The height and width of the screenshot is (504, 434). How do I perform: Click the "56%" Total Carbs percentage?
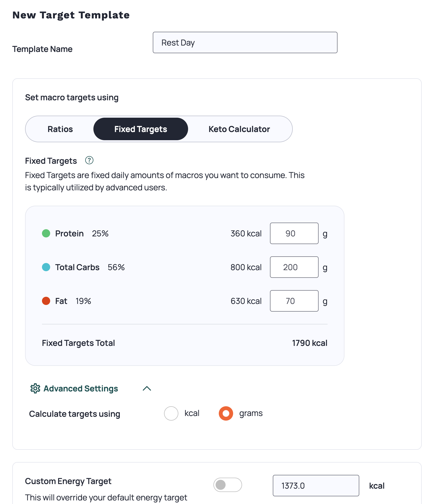point(116,267)
